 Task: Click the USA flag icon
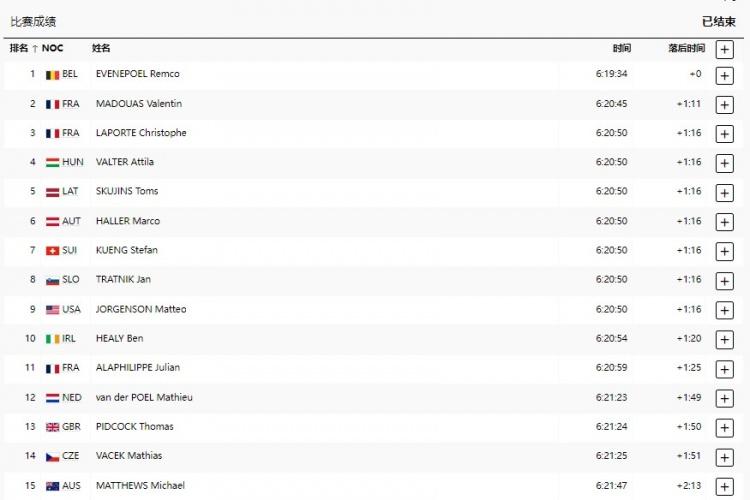tap(52, 309)
